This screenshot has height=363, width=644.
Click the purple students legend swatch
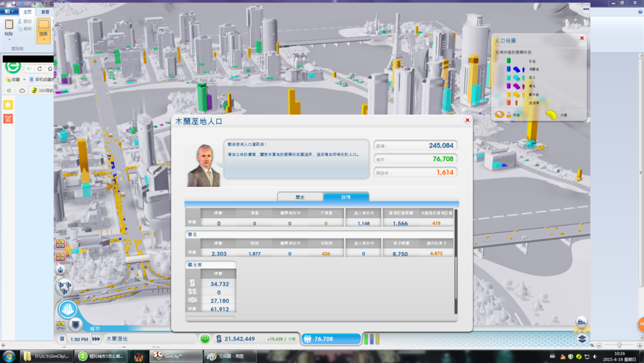pyautogui.click(x=509, y=86)
